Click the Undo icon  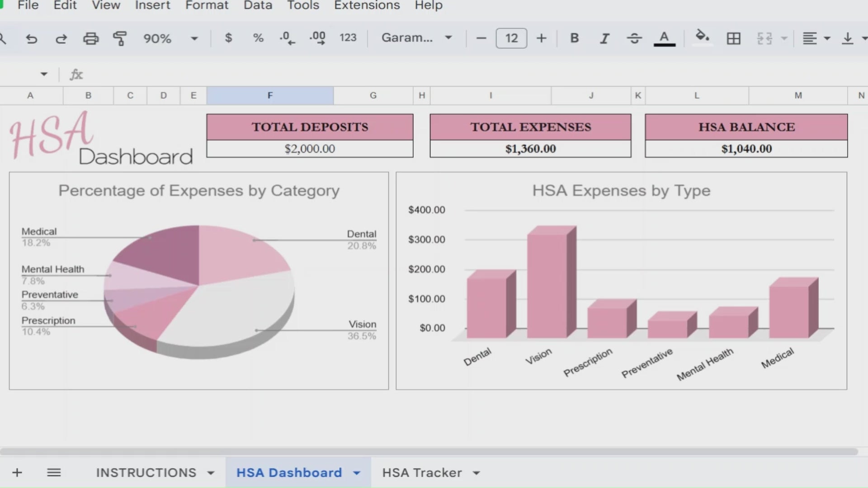pyautogui.click(x=31, y=38)
